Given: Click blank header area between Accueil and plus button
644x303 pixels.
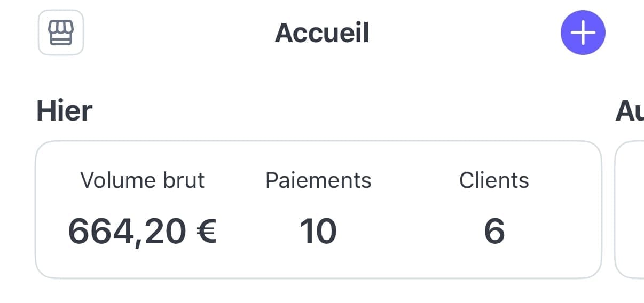Looking at the screenshot, I should [465, 33].
